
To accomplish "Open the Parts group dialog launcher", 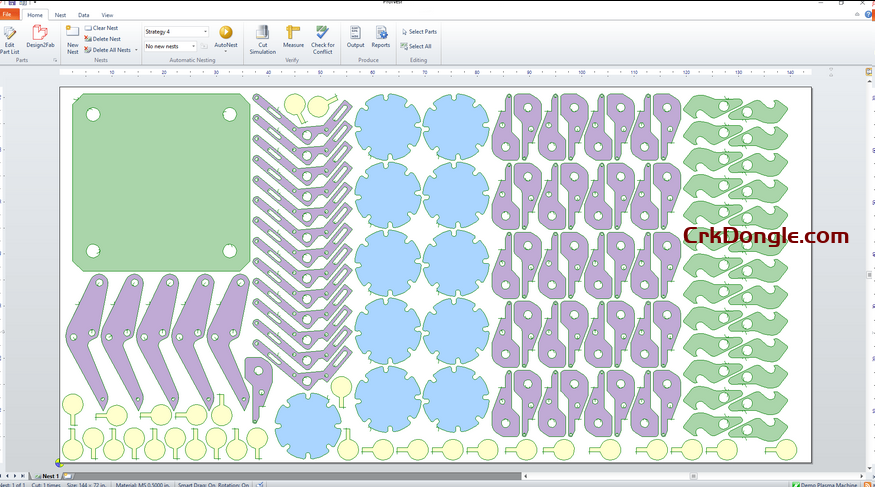I will click(54, 60).
